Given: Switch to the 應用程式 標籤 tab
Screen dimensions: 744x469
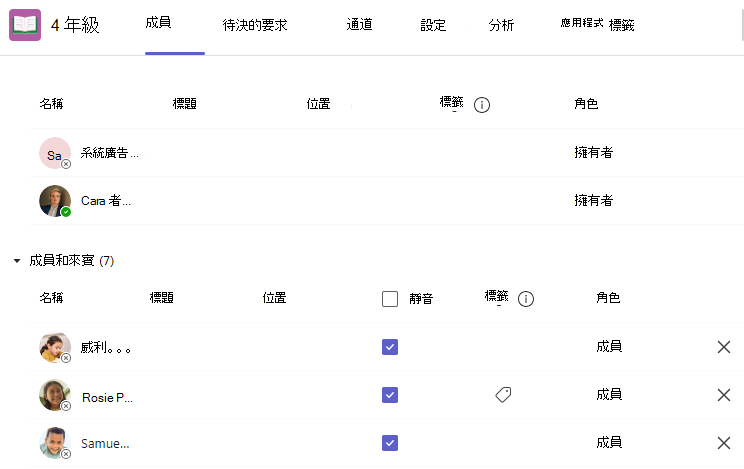Looking at the screenshot, I should [597, 24].
